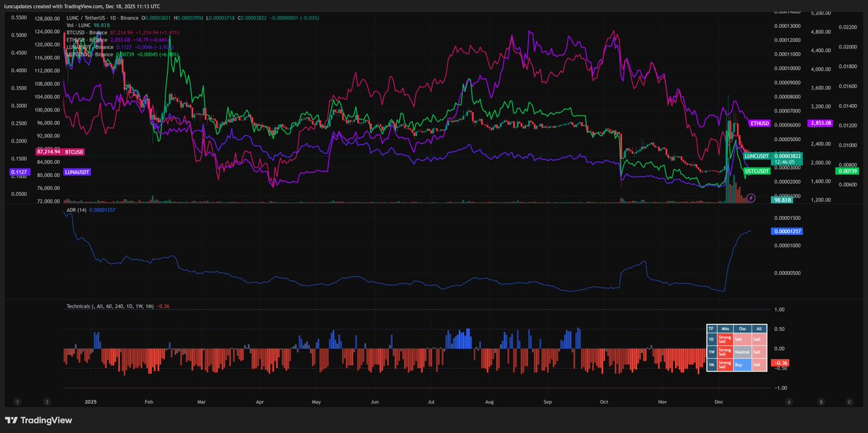Click the 1W row label in the ratings table

click(x=712, y=352)
